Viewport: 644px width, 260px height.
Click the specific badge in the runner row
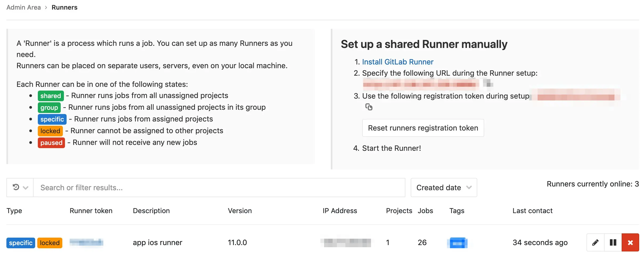click(21, 243)
